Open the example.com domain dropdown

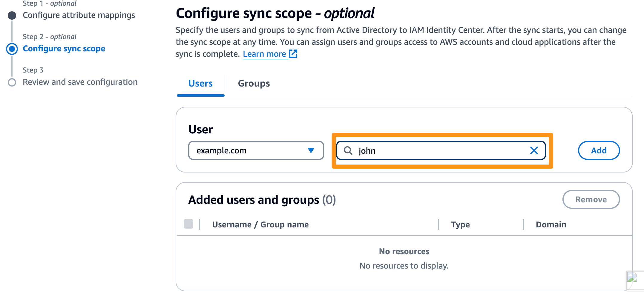coord(256,151)
